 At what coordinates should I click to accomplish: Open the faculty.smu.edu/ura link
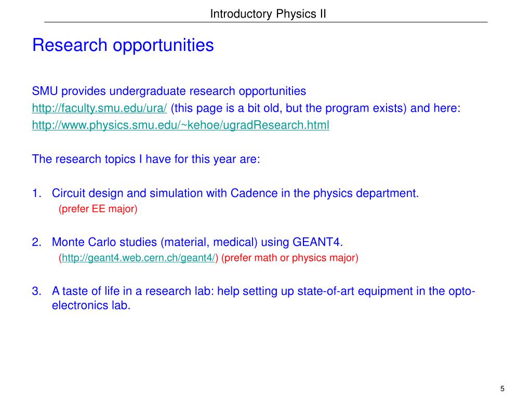pyautogui.click(x=99, y=108)
